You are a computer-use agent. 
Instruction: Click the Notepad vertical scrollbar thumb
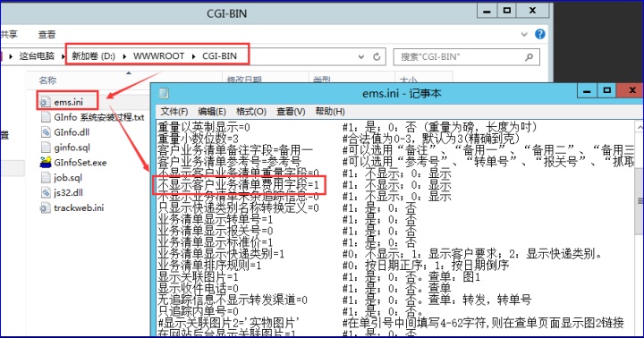(640, 201)
